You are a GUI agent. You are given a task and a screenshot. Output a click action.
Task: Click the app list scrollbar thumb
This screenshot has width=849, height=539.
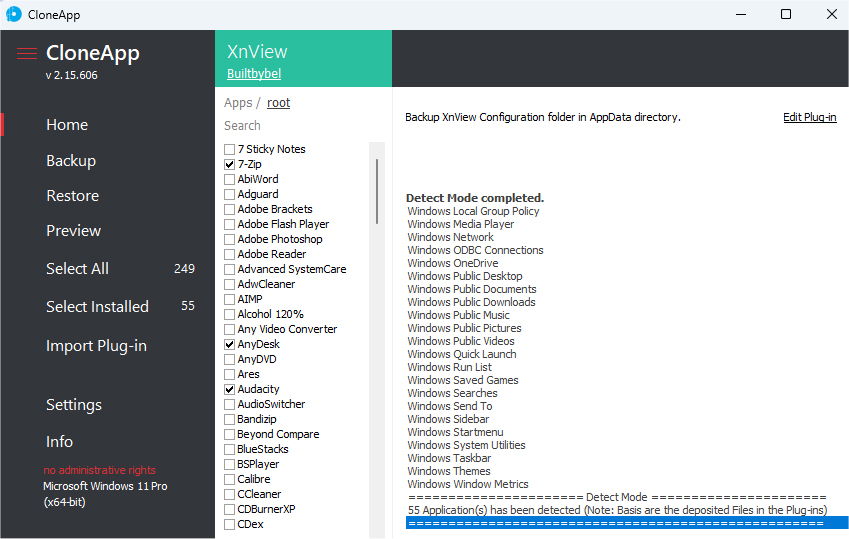click(x=377, y=191)
